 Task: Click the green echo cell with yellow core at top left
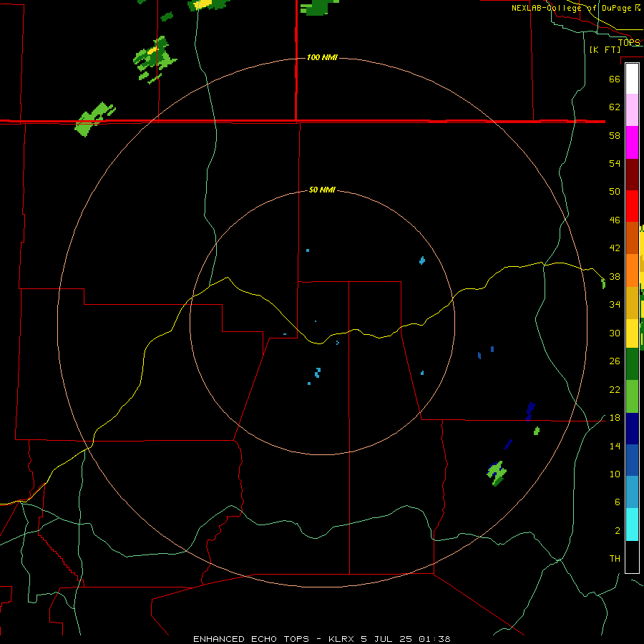tap(155, 59)
